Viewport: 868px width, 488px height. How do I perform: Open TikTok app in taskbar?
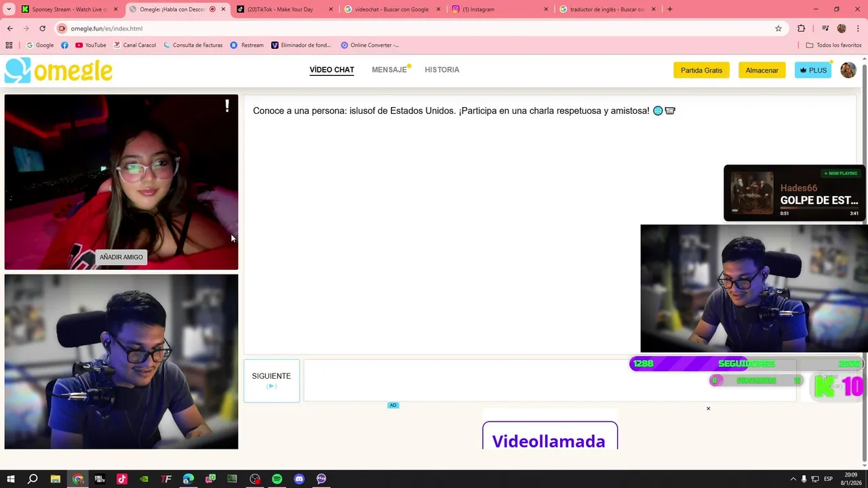click(122, 479)
